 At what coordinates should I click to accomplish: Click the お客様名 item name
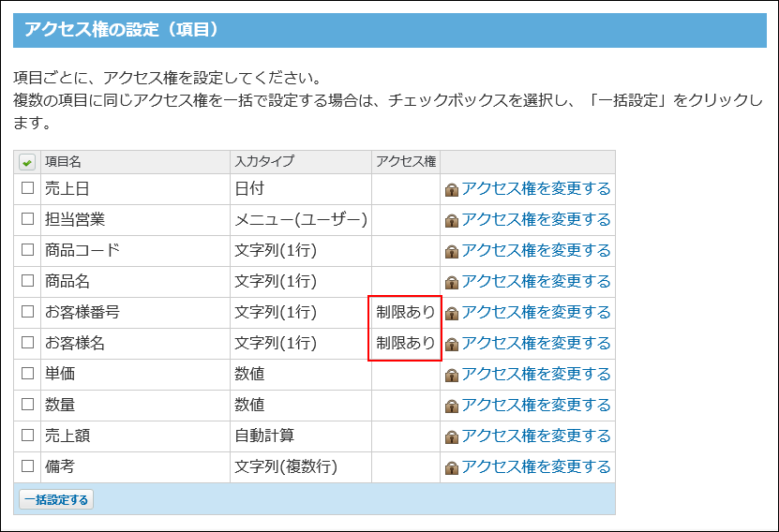75,343
